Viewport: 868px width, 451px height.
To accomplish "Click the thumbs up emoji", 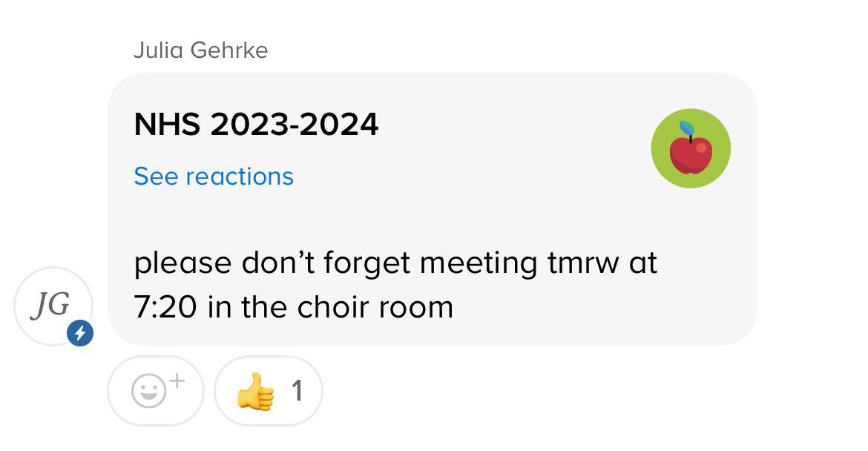I will (x=254, y=391).
